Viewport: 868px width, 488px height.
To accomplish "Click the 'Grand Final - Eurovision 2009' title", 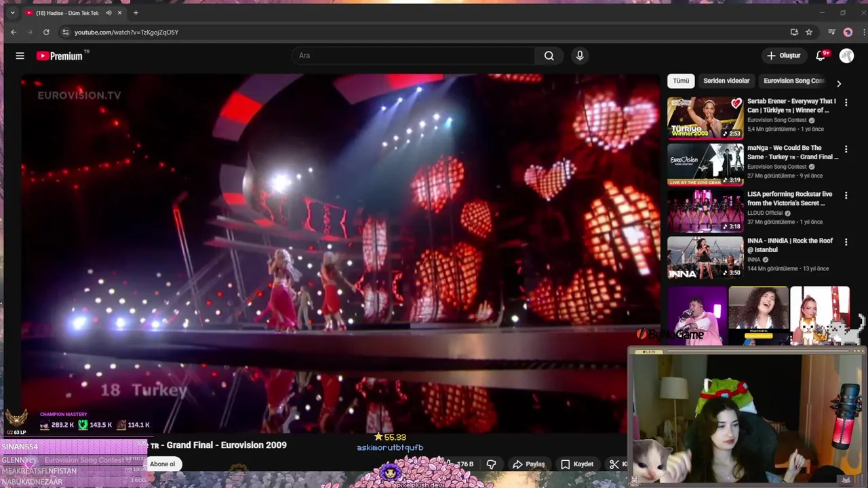I will 226,445.
